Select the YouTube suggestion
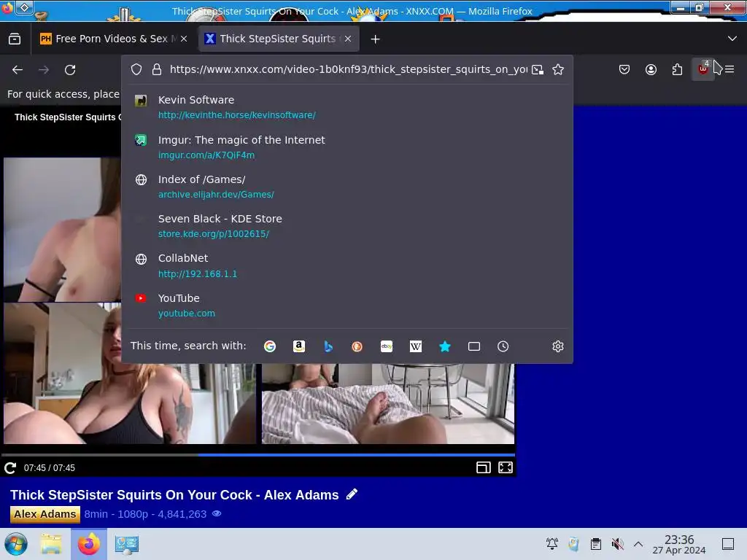The width and height of the screenshot is (747, 560). (x=347, y=306)
